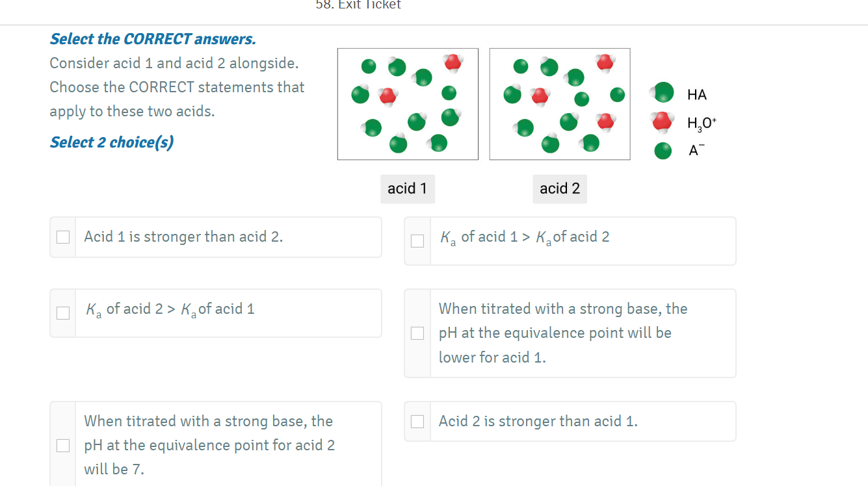Click the "Select 2 choice(s)" instruction text
868x486 pixels.
coord(112,142)
